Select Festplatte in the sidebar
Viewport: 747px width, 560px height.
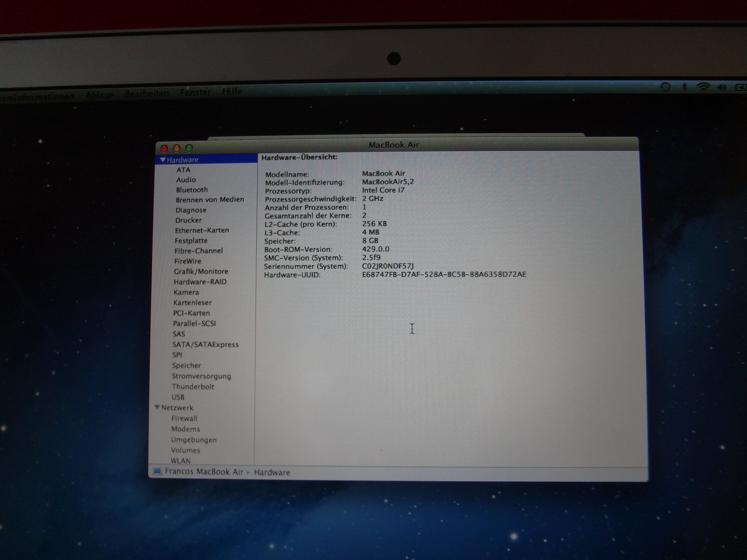click(191, 241)
